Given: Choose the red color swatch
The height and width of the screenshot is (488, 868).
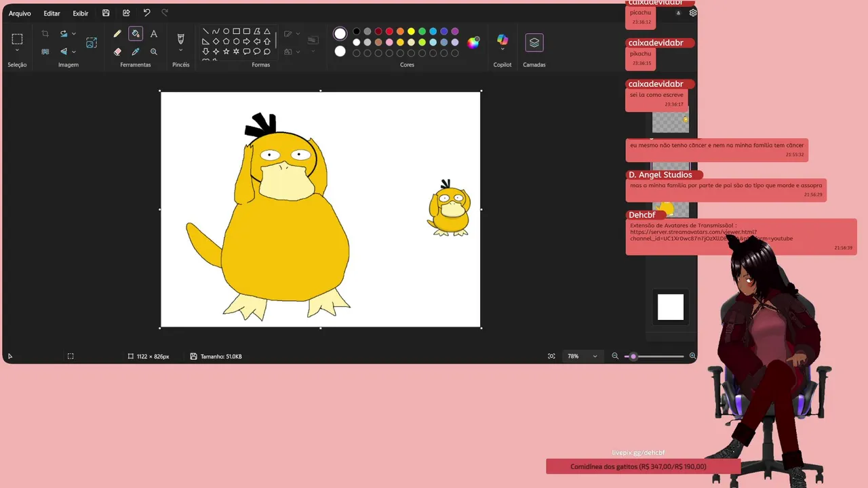Looking at the screenshot, I should [x=389, y=31].
